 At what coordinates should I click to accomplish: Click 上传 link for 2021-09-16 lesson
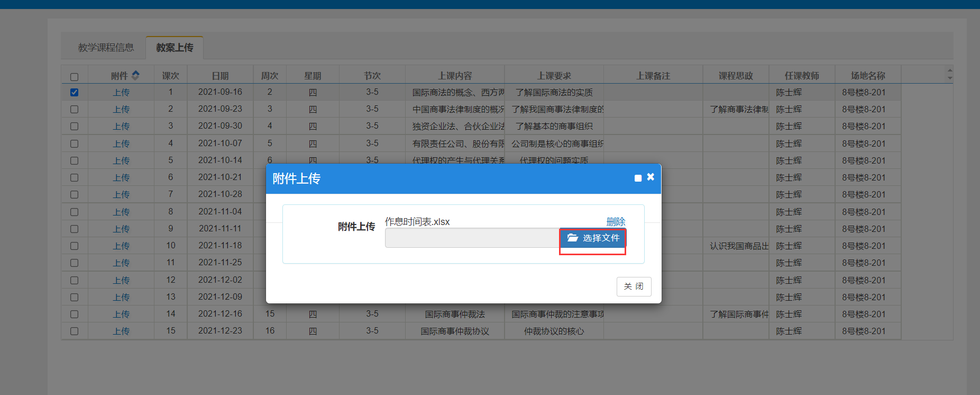[121, 92]
